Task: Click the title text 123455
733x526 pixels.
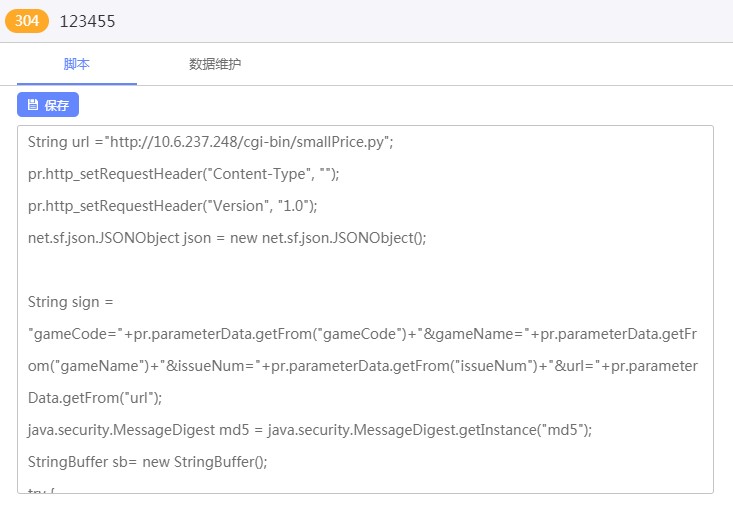Action: click(x=87, y=21)
